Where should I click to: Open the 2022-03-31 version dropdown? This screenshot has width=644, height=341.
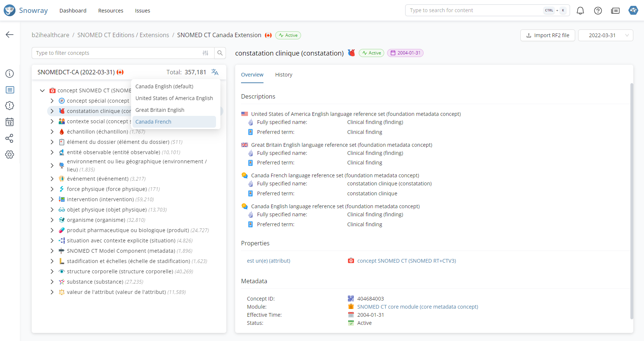[605, 35]
